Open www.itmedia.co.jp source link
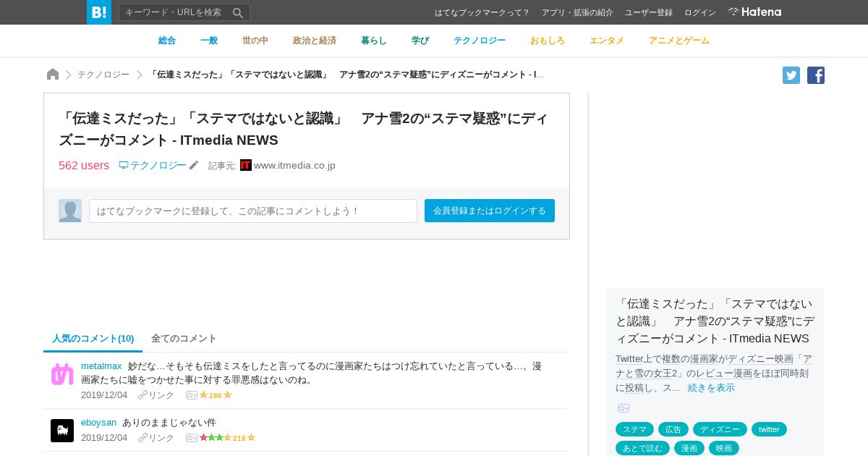868x456 pixels. point(294,165)
